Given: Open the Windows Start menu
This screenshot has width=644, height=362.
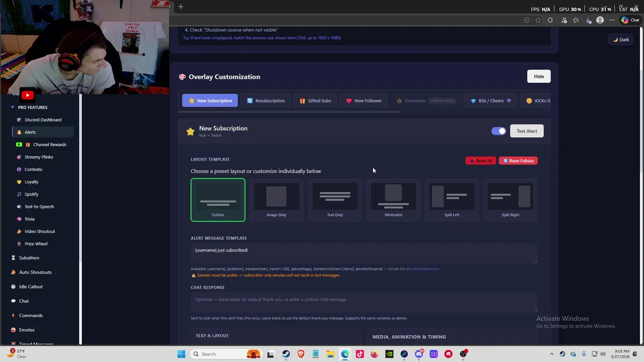Looking at the screenshot, I should (181, 354).
